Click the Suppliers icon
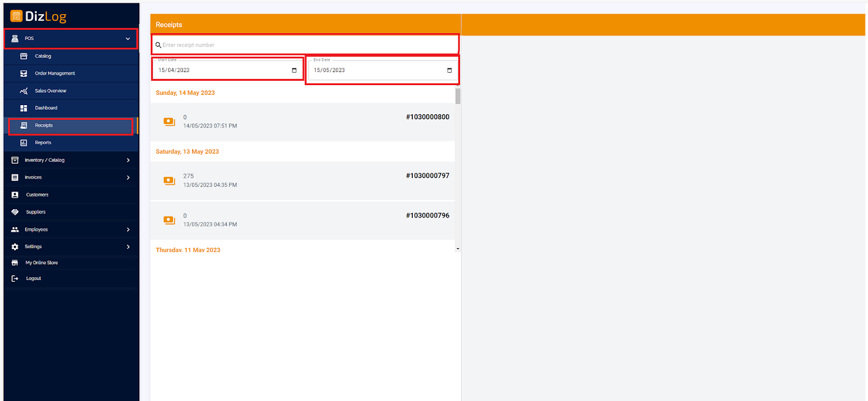Screen dimensions: 868x401 tap(15, 212)
